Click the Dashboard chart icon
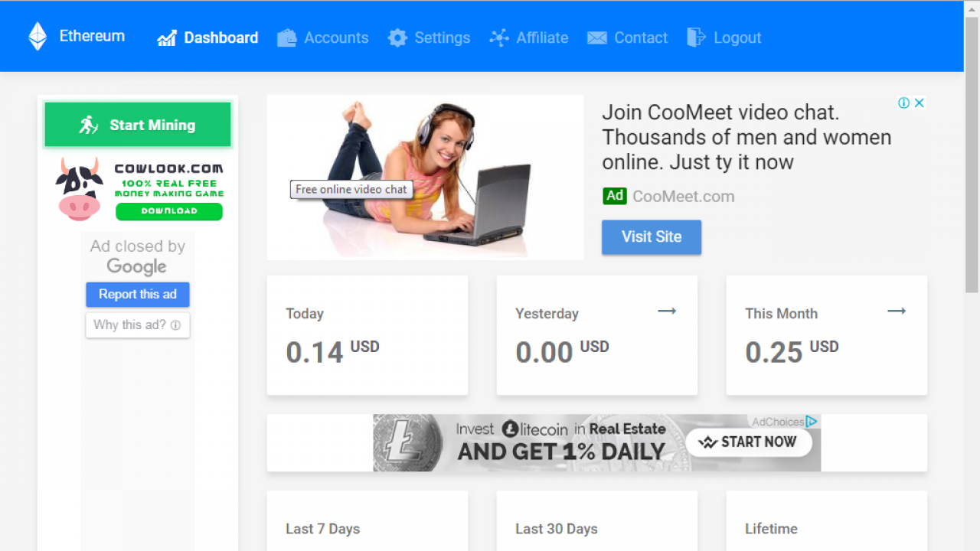This screenshot has height=551, width=980. tap(167, 37)
